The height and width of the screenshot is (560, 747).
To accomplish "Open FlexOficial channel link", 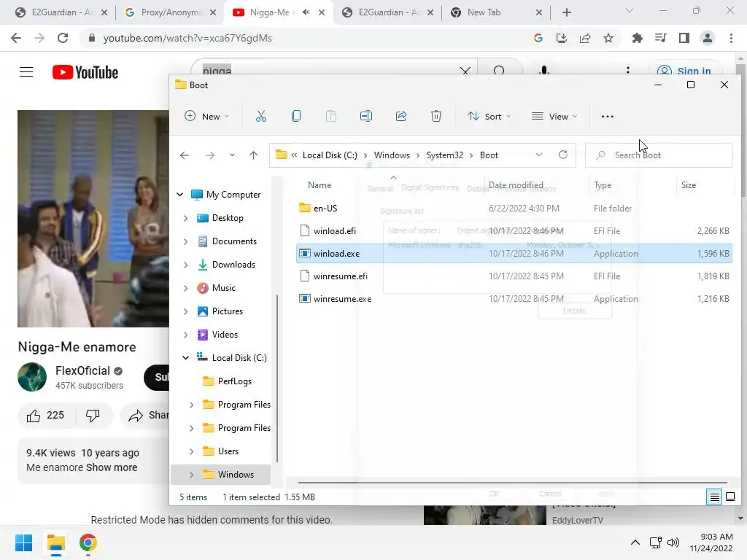I will pyautogui.click(x=83, y=371).
